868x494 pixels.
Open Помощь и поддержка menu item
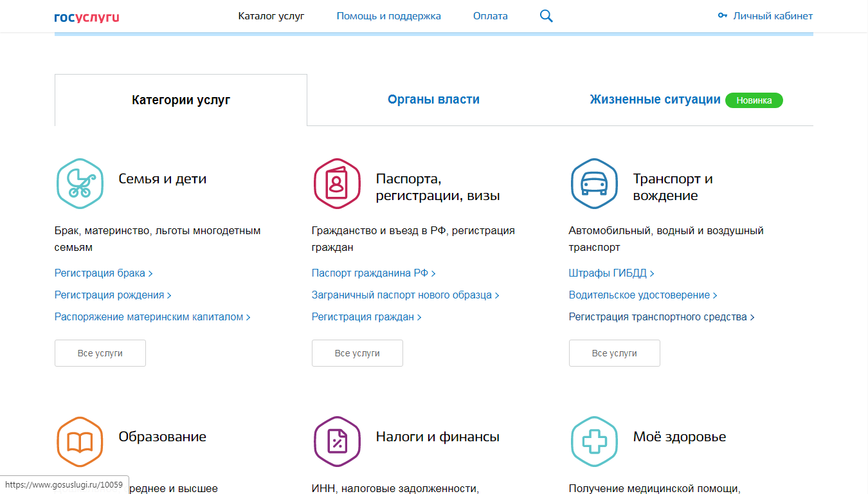coord(389,16)
